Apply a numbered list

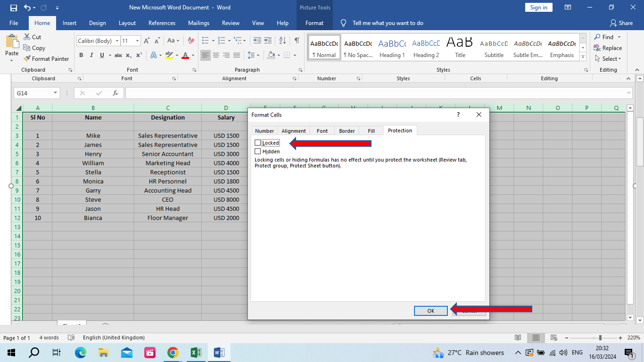[x=221, y=41]
